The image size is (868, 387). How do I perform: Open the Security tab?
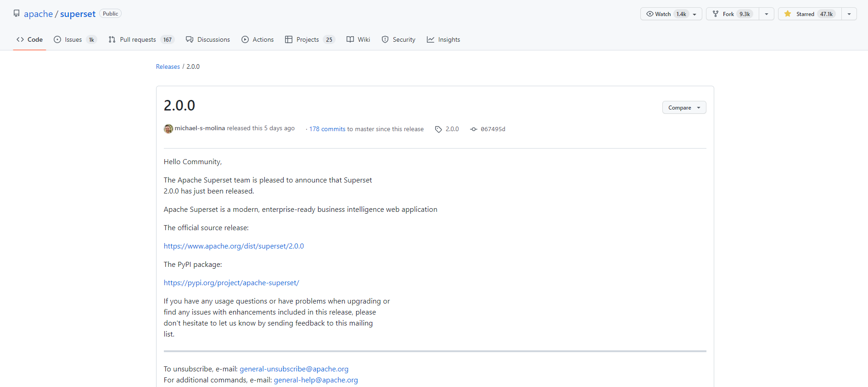[398, 39]
